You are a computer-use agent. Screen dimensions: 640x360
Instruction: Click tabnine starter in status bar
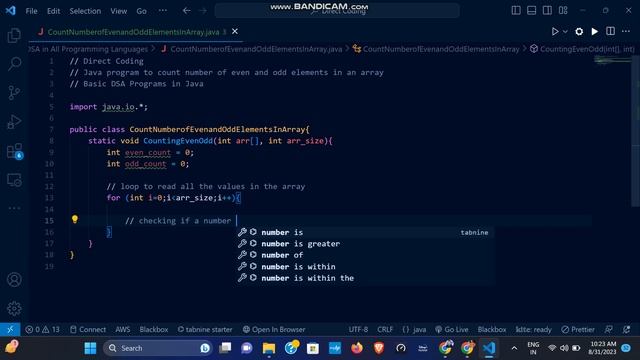click(205, 329)
